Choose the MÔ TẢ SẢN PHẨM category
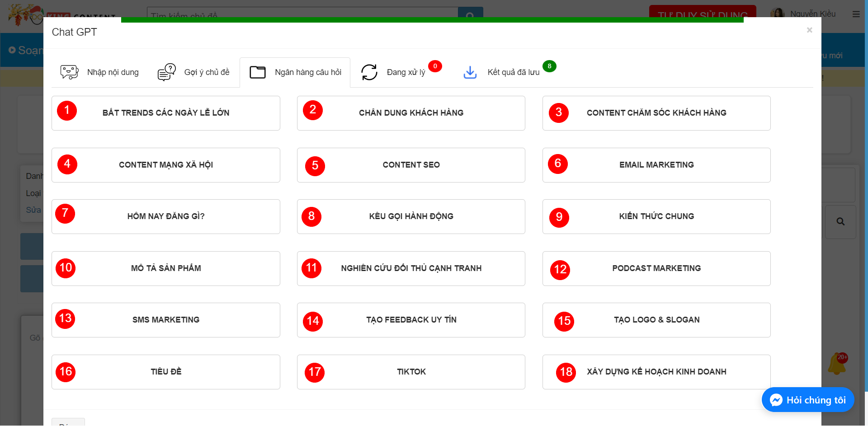The height and width of the screenshot is (426, 868). [166, 268]
